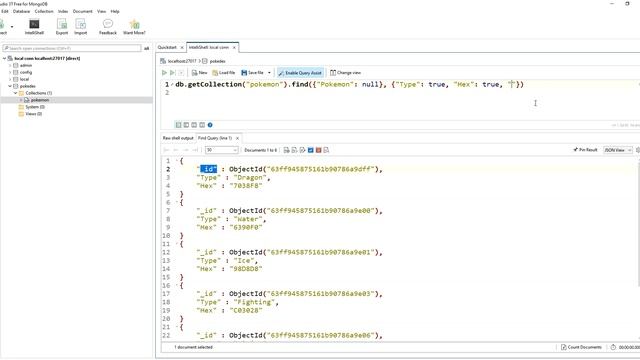The width and height of the screenshot is (640, 360).
Task: Open the JSON View dropdown
Action: pyautogui.click(x=618, y=150)
